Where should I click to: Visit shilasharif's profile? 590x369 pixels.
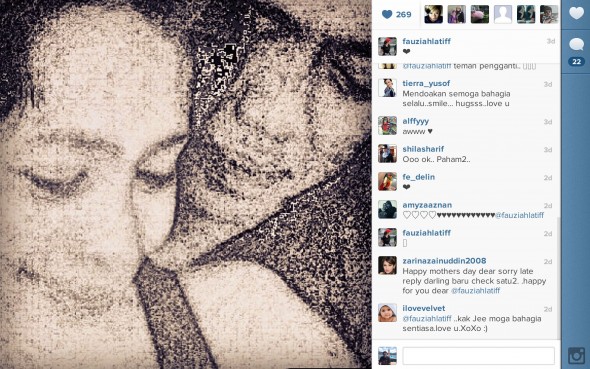pyautogui.click(x=423, y=149)
